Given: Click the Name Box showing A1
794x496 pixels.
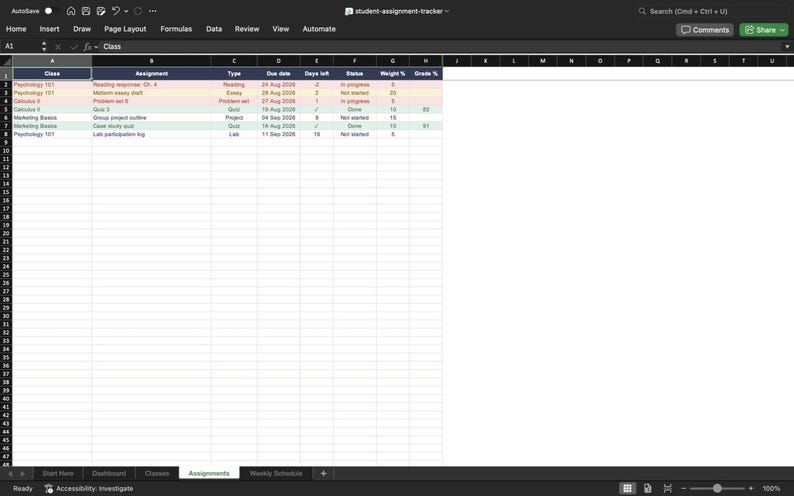Looking at the screenshot, I should (x=20, y=46).
